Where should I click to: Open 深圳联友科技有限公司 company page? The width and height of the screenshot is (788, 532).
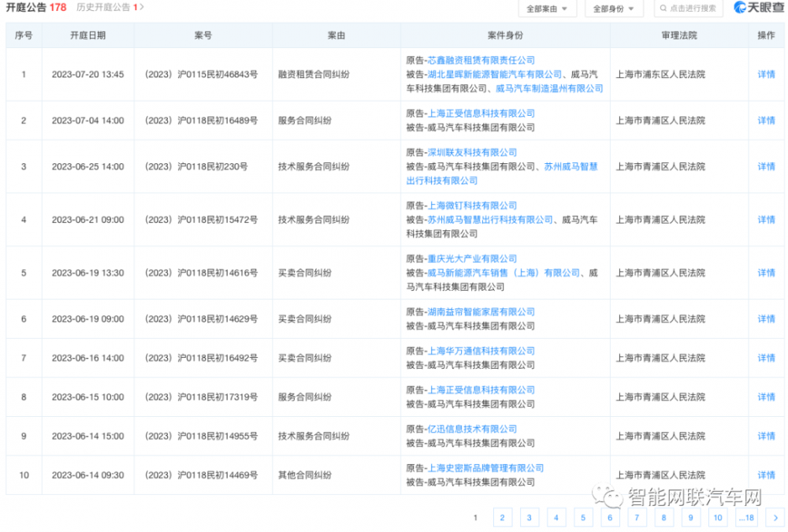472,153
